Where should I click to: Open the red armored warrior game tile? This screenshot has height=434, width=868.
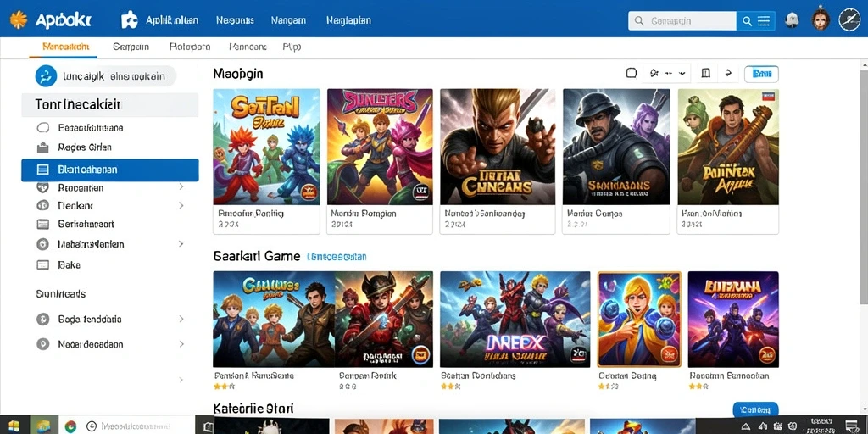(384, 320)
